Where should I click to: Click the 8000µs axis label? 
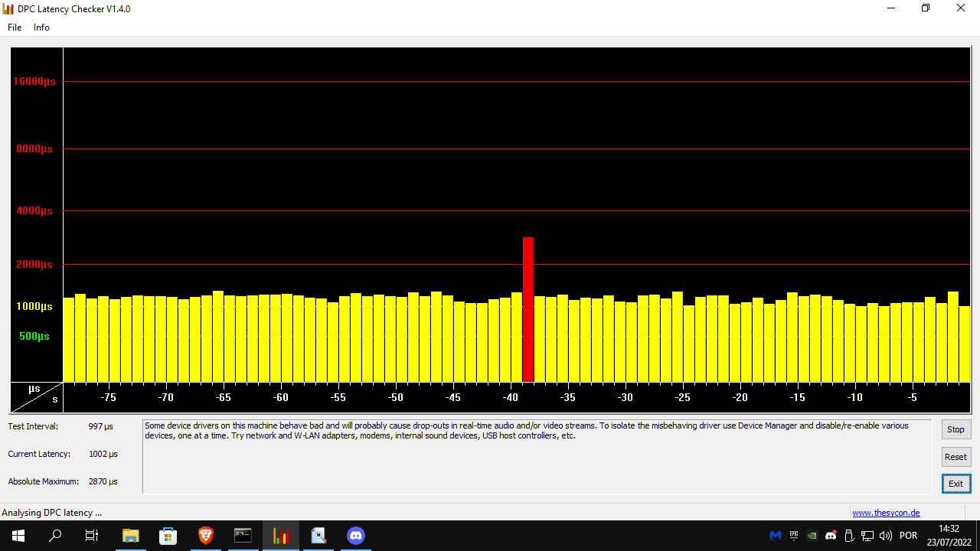34,148
